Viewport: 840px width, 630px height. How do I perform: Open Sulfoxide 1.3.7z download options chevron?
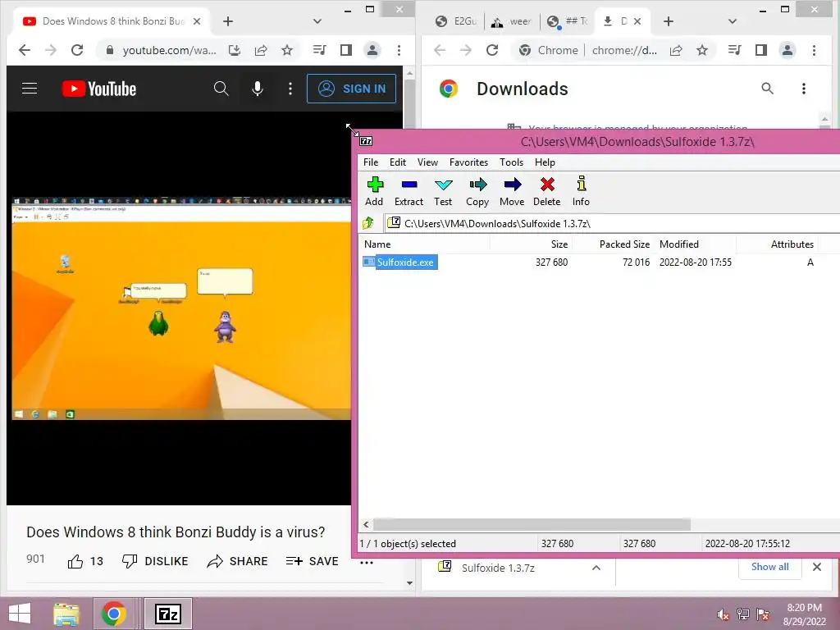[596, 568]
